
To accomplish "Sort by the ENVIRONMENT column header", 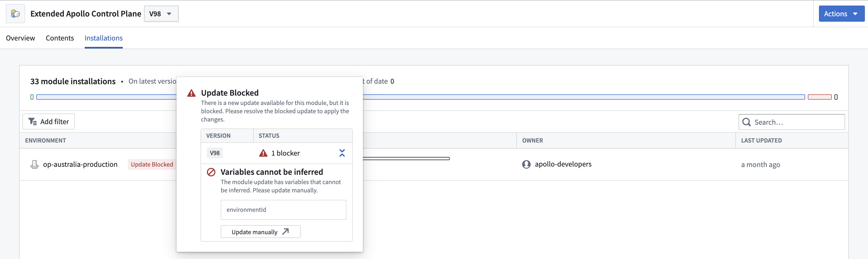I will click(x=46, y=140).
